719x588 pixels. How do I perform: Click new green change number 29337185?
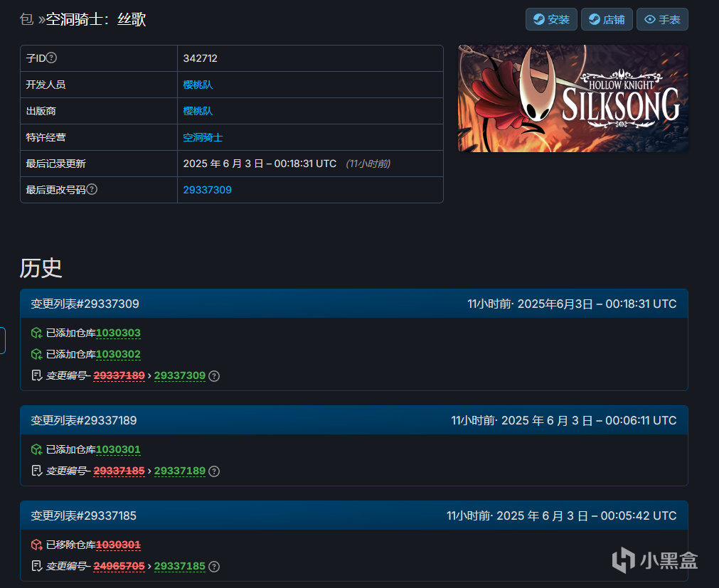[x=180, y=567]
